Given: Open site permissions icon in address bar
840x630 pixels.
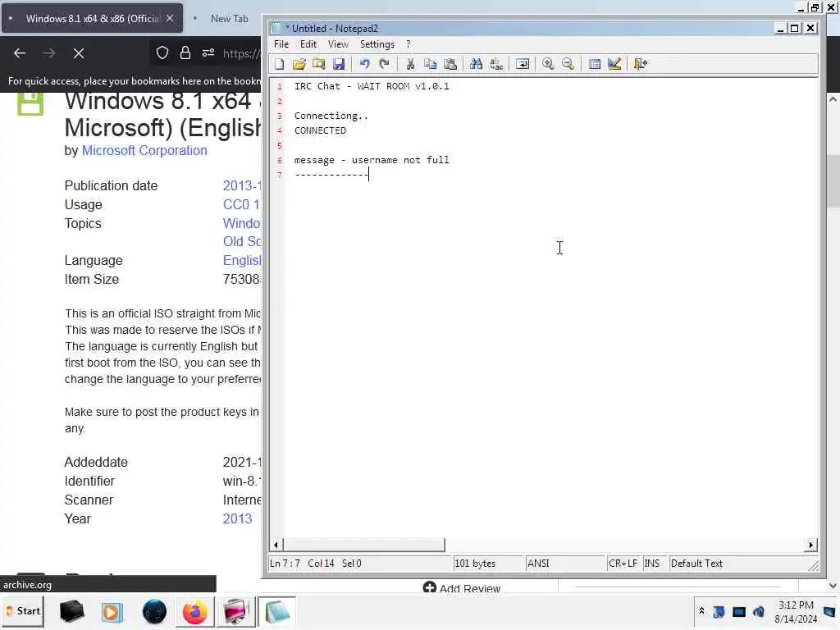Looking at the screenshot, I should click(x=208, y=52).
